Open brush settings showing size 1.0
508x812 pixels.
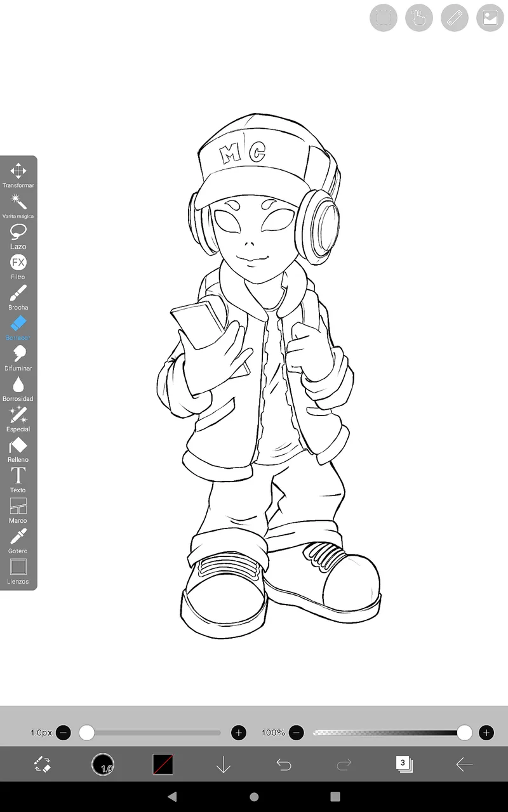point(103,764)
